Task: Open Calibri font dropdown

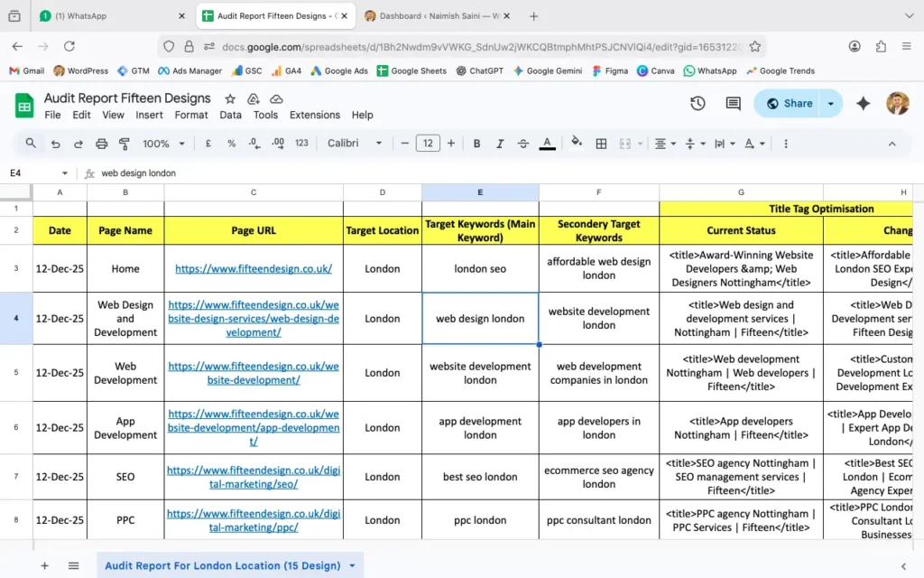Action: coord(355,144)
